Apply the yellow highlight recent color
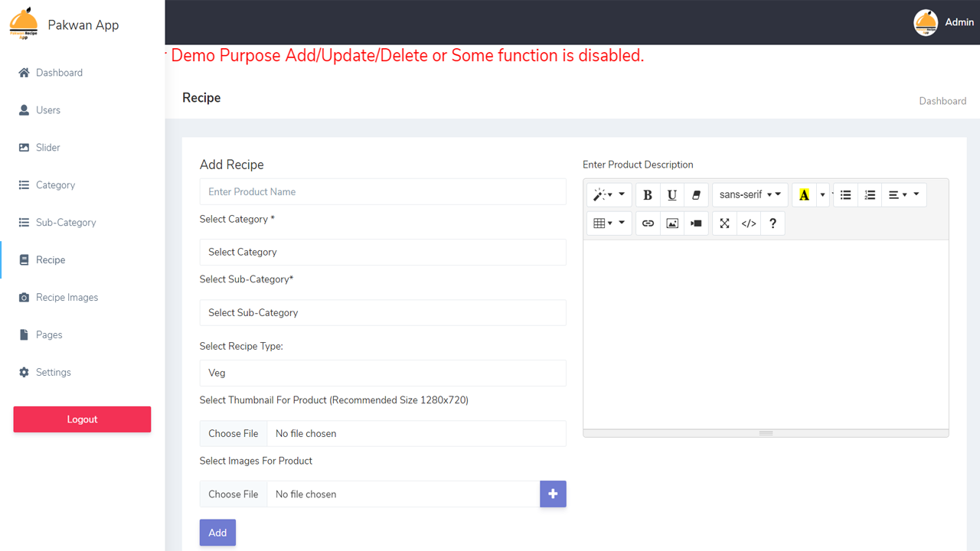Image resolution: width=980 pixels, height=551 pixels. (x=804, y=195)
